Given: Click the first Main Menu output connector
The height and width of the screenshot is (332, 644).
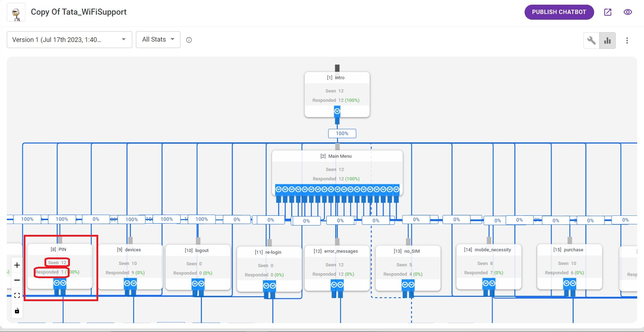Looking at the screenshot, I should 279,189.
